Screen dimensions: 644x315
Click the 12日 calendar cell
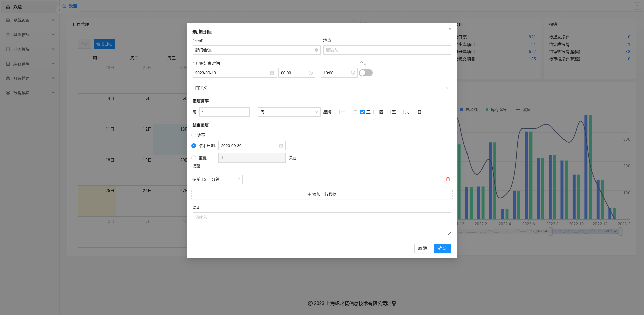[134, 140]
